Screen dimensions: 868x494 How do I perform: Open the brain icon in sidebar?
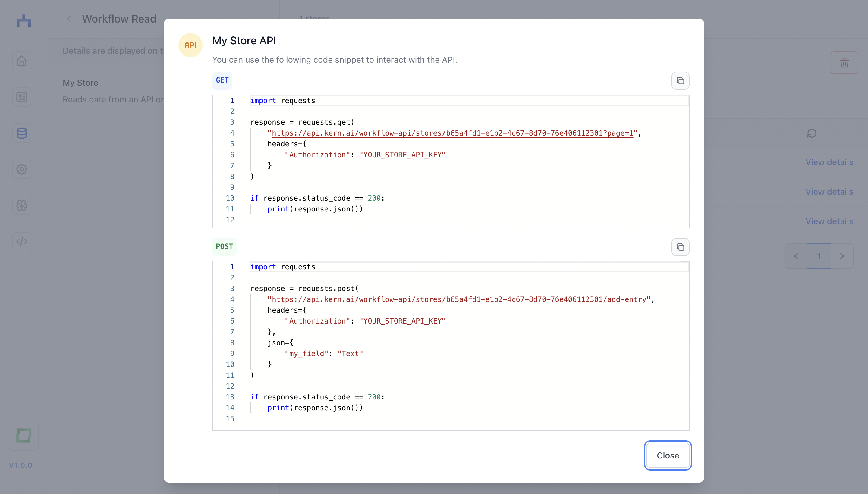pyautogui.click(x=22, y=205)
